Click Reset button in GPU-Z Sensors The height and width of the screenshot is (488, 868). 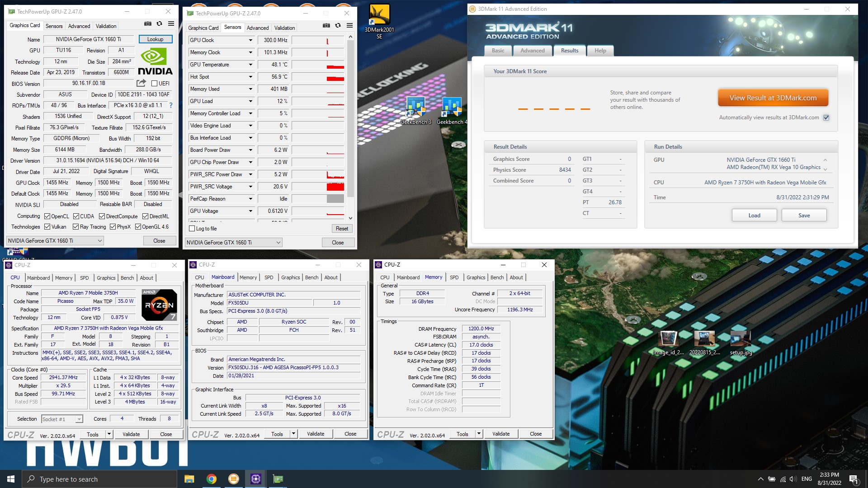click(x=342, y=229)
